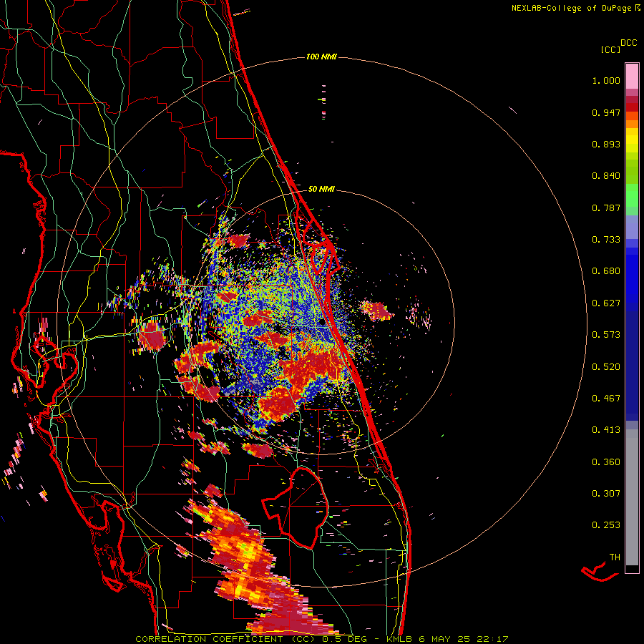This screenshot has width=644, height=644.
Task: Pick the light pink segment atop the color bar
Action: pyautogui.click(x=632, y=76)
